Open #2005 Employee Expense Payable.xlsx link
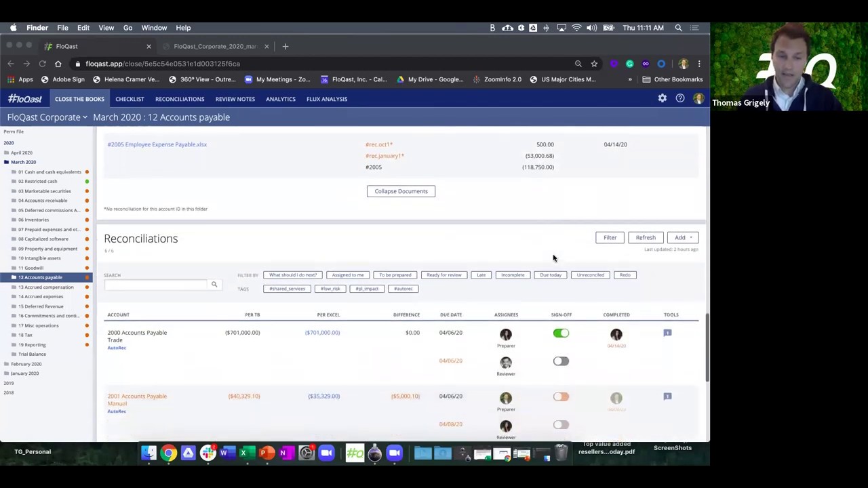The image size is (868, 488). [x=157, y=144]
